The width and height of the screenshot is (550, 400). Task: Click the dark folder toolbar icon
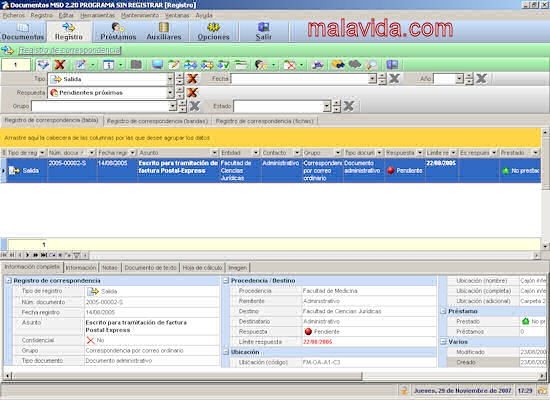point(136,65)
